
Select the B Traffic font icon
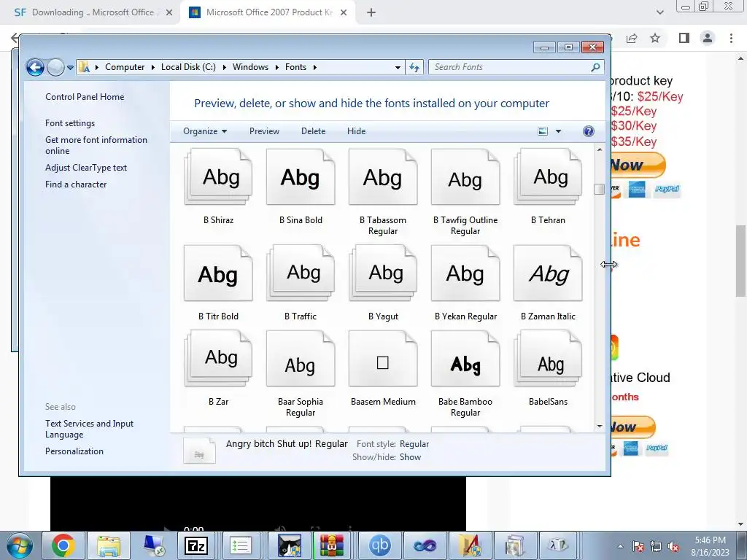pyautogui.click(x=301, y=273)
